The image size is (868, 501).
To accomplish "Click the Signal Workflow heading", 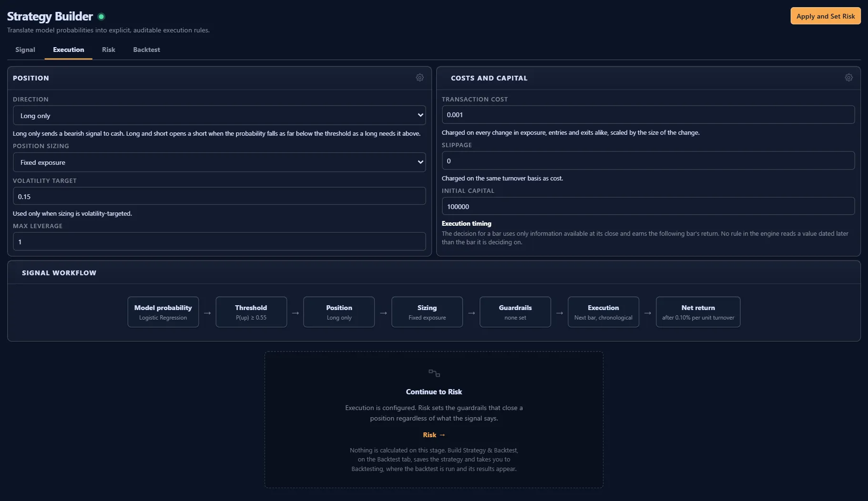I will pos(59,273).
